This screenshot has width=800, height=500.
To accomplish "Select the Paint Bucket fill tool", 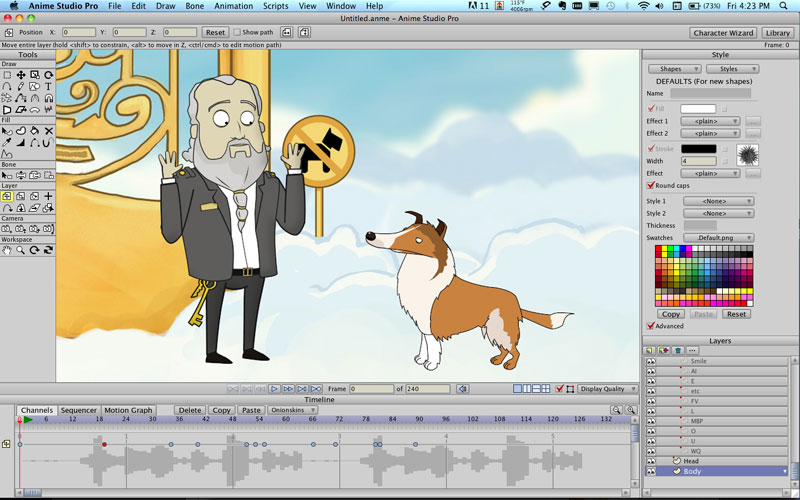I will click(34, 131).
